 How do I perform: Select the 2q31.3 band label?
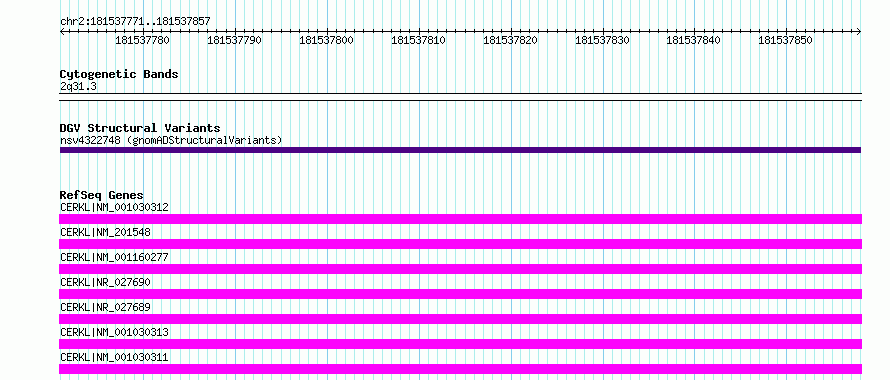point(78,86)
